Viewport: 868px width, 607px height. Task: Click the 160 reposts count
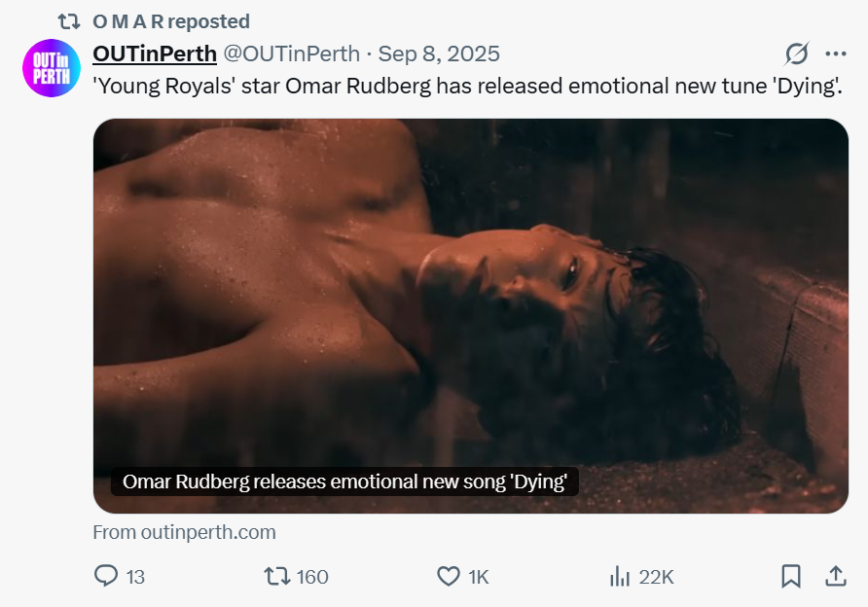[x=312, y=577]
